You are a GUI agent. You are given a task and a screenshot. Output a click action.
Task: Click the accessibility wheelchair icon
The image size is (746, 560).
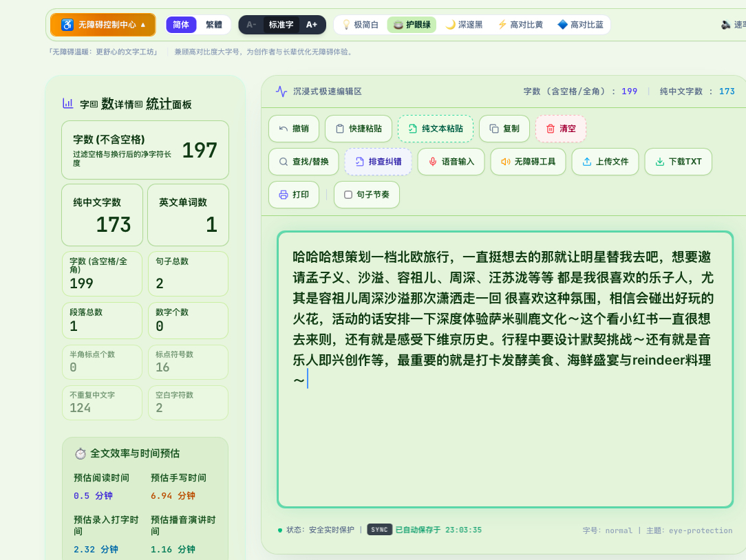[x=67, y=25]
